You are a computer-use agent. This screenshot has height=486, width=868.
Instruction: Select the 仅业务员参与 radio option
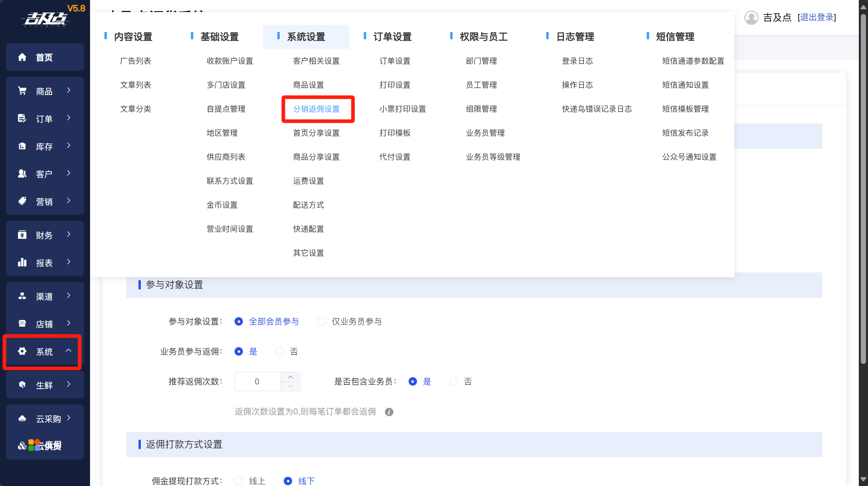coord(321,322)
